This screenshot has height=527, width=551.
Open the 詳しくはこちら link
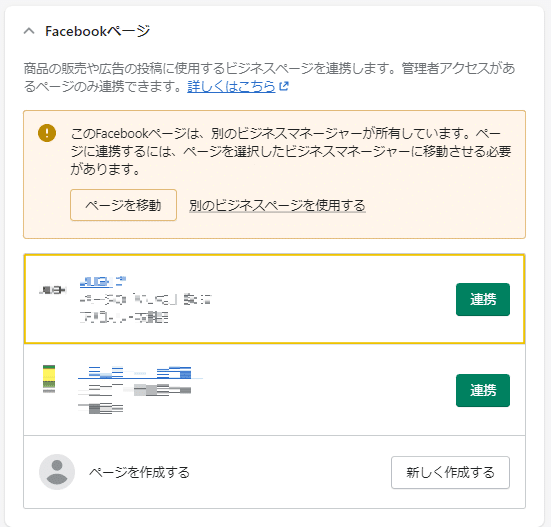pos(231,86)
